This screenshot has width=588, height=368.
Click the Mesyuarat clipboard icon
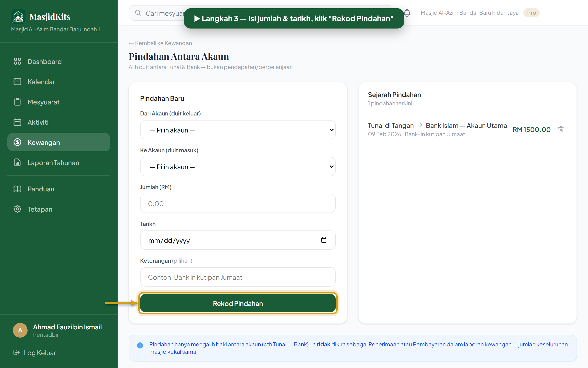(17, 102)
